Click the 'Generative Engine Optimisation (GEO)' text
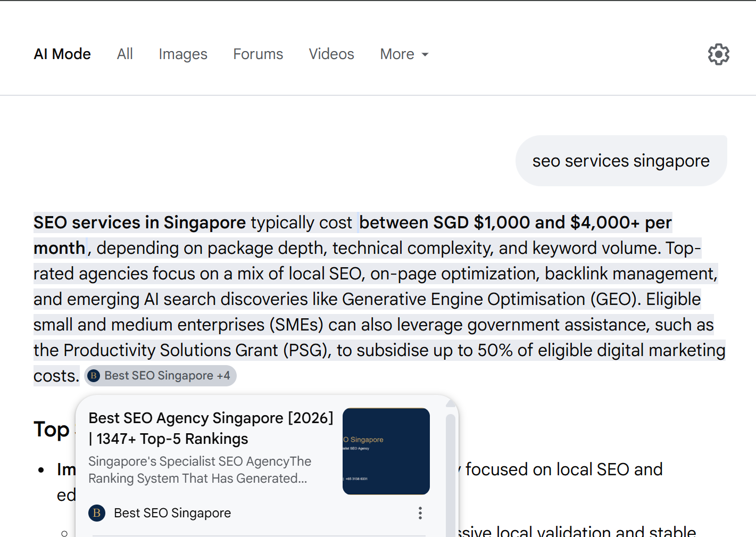Viewport: 756px width, 537px height. [489, 299]
